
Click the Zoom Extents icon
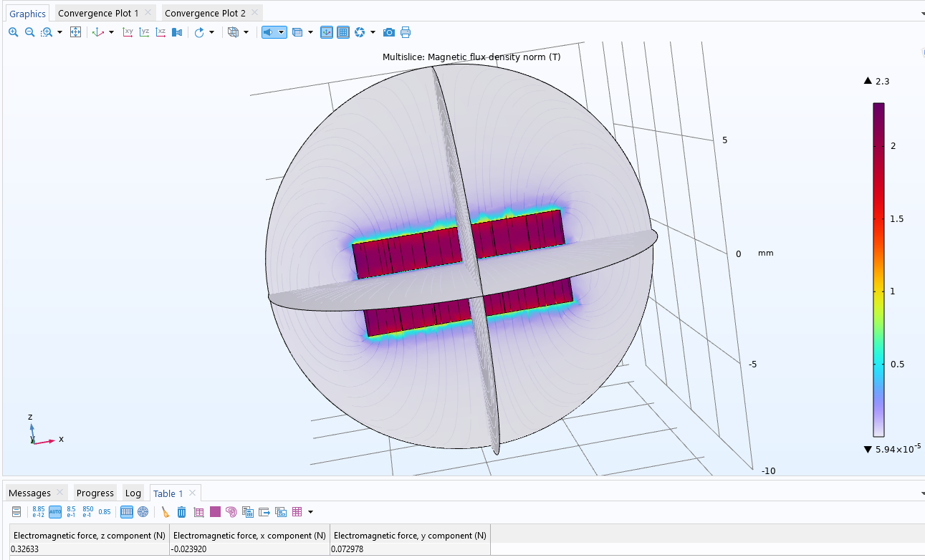tap(75, 32)
